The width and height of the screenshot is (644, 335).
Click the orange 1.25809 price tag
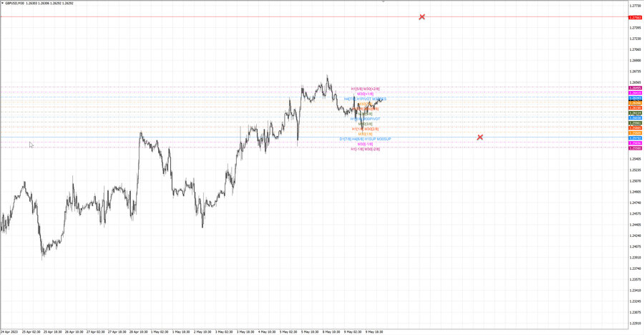(x=635, y=133)
